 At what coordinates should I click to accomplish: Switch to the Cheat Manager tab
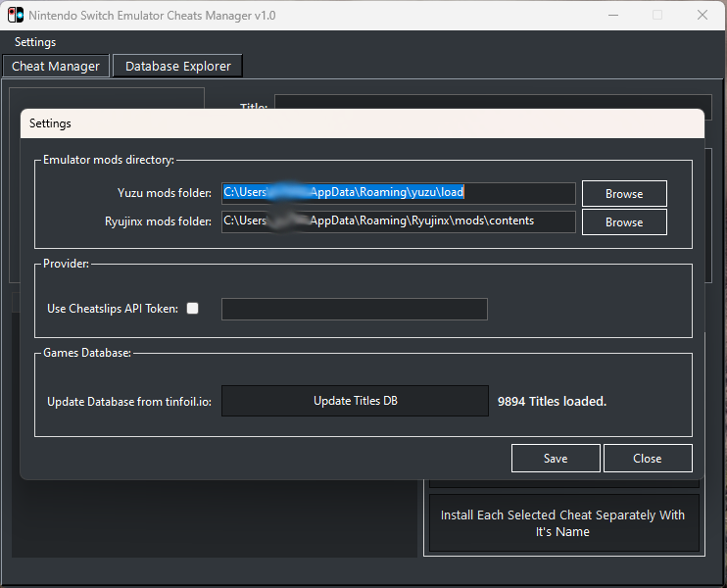pos(56,66)
